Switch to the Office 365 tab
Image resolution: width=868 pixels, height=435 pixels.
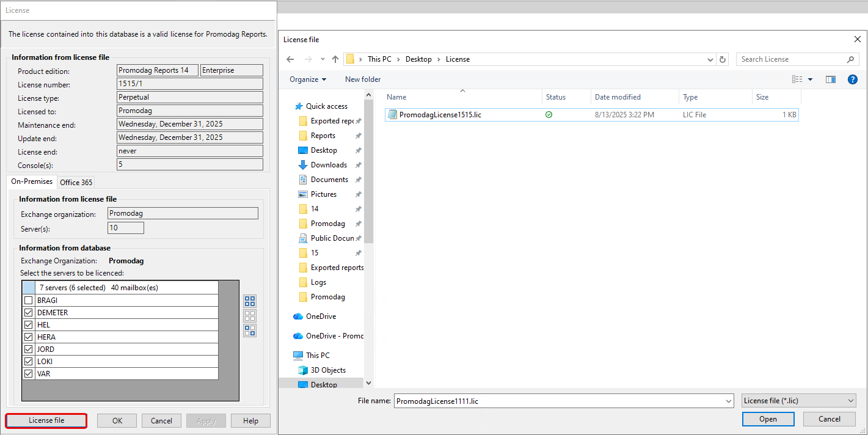(76, 181)
